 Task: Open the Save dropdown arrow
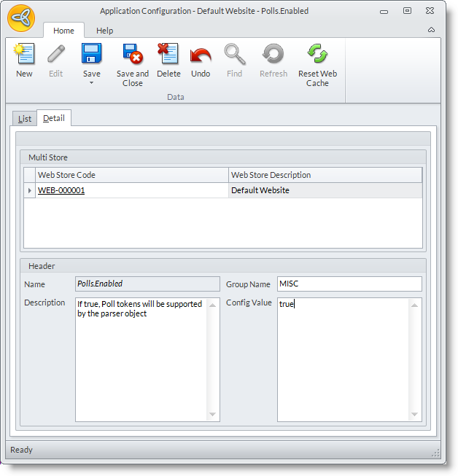[x=91, y=83]
